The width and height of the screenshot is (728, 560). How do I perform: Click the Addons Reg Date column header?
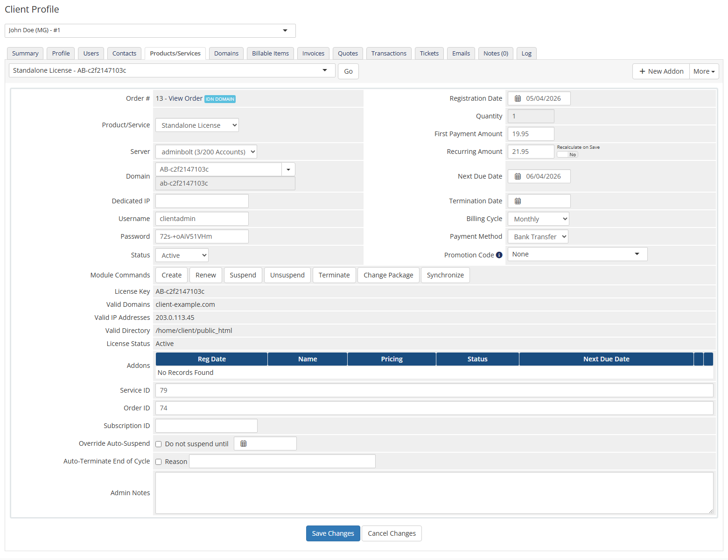pos(212,359)
